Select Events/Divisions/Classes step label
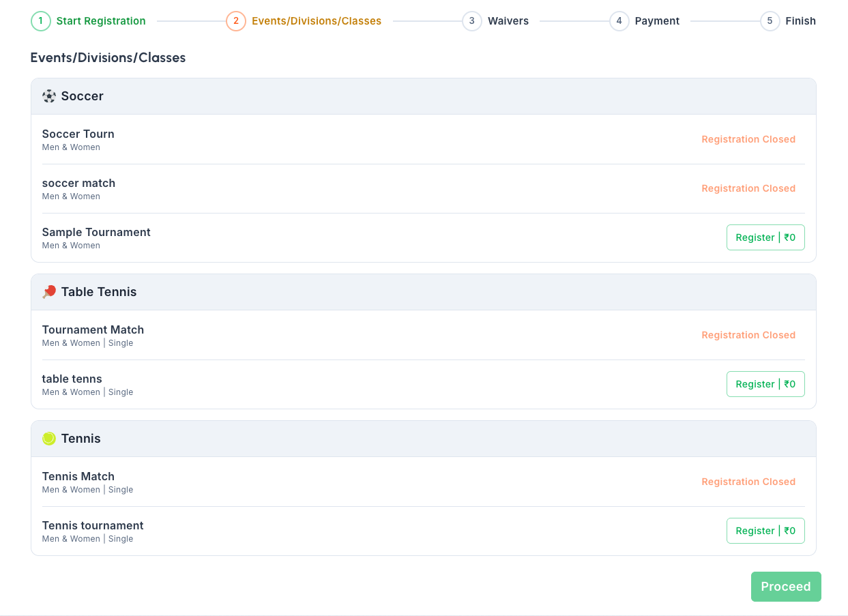The width and height of the screenshot is (848, 616). pos(317,21)
